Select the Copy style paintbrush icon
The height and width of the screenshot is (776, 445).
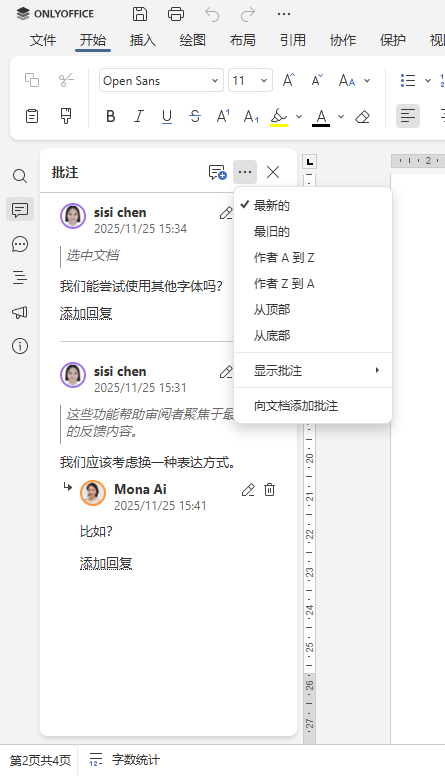point(66,116)
